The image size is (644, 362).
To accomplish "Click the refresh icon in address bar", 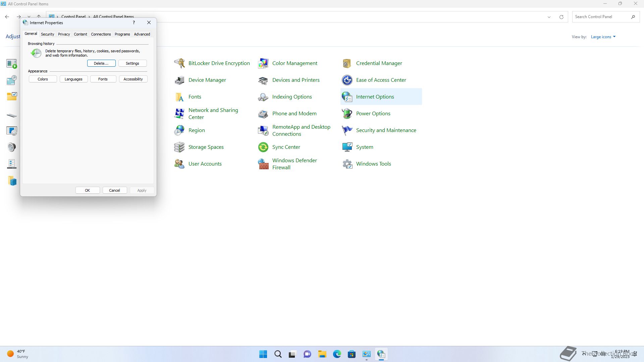I will pos(561,17).
